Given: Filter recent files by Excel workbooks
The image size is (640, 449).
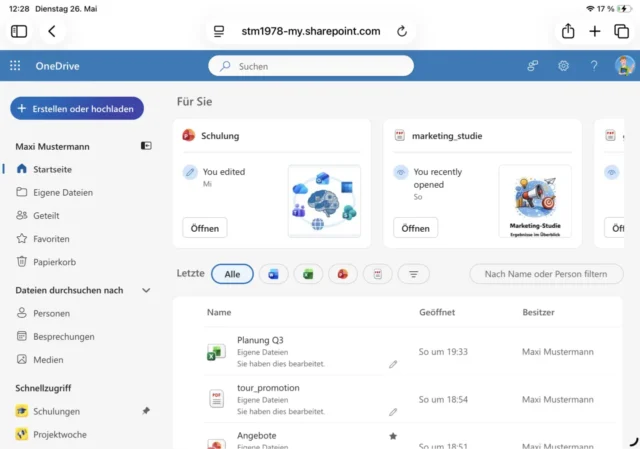Looking at the screenshot, I should pos(308,274).
